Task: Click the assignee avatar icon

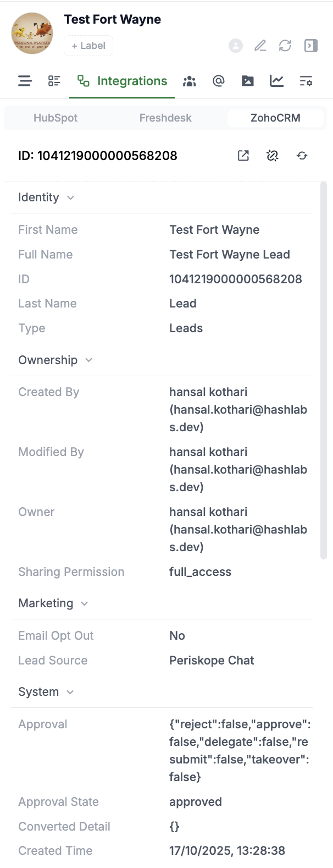Action: coord(236,46)
